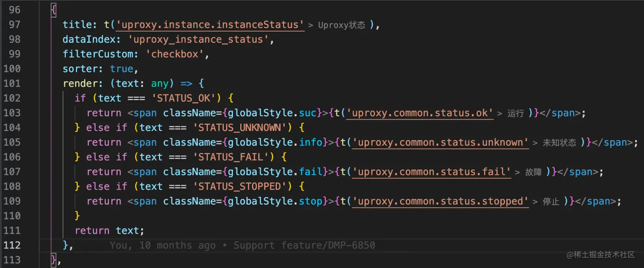Click the '故障' translation hint

533,172
